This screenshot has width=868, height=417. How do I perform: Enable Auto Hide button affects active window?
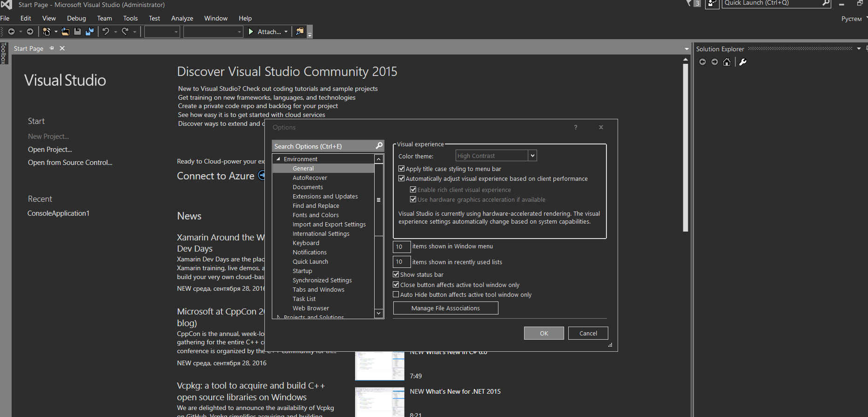tap(396, 294)
